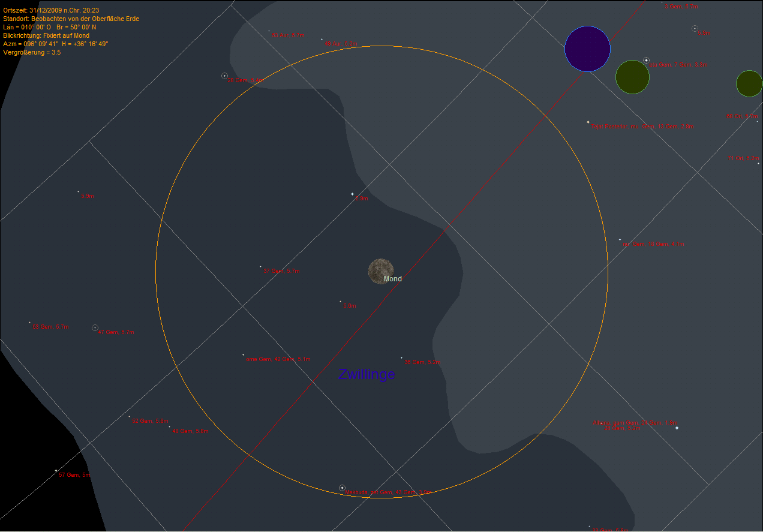The height and width of the screenshot is (532, 763).
Task: Select the purple disc with blue outline
Action: coord(587,49)
